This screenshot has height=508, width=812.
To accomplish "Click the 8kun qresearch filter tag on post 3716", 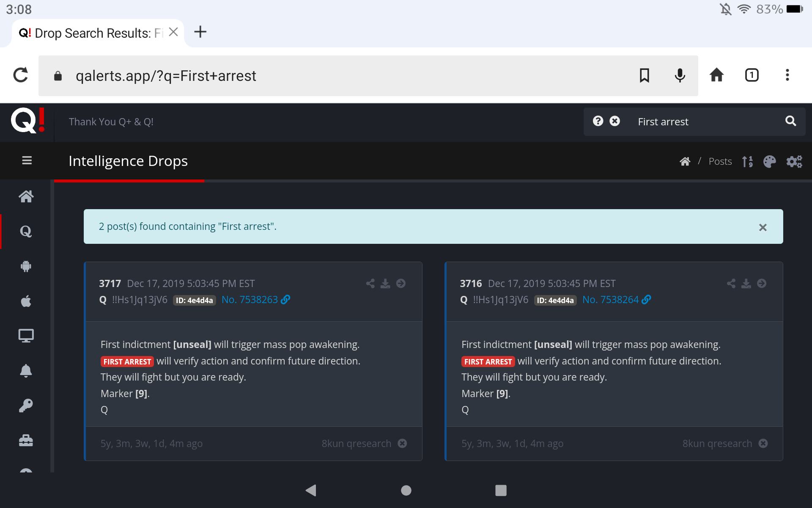I will (x=717, y=443).
